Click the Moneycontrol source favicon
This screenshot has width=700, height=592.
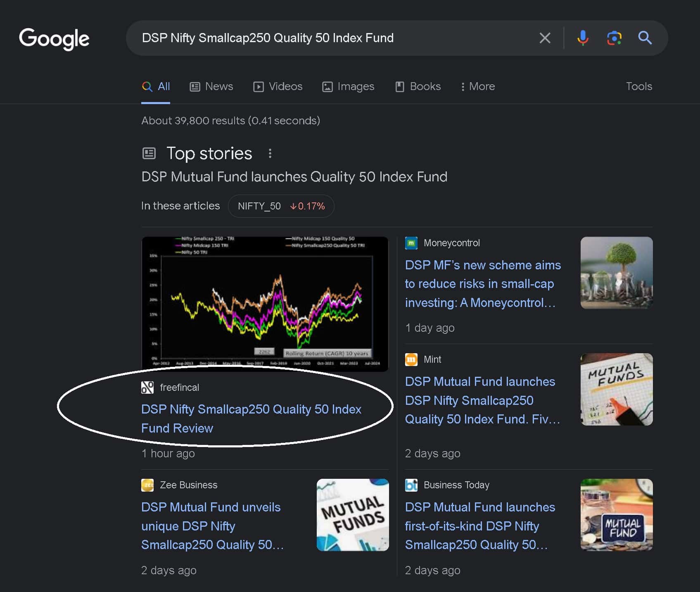tap(411, 243)
